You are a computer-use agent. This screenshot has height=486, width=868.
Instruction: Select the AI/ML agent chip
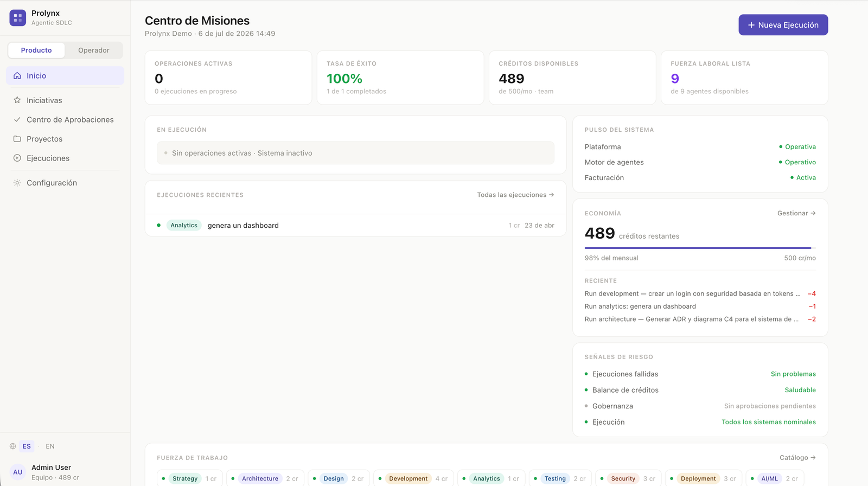point(775,478)
